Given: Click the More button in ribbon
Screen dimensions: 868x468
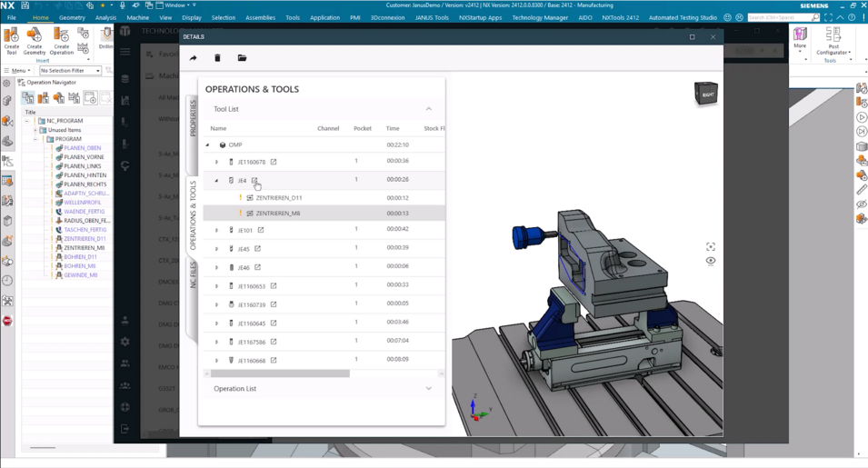Looking at the screenshot, I should [x=800, y=39].
